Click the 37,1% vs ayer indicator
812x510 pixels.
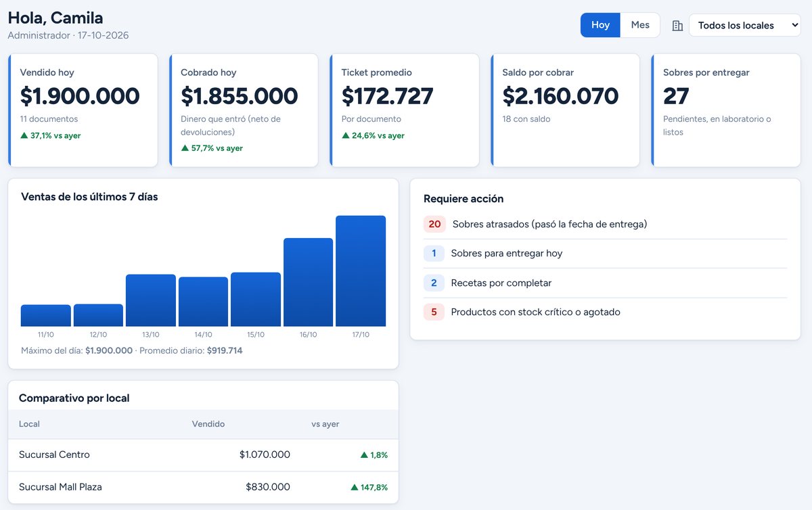tap(51, 135)
